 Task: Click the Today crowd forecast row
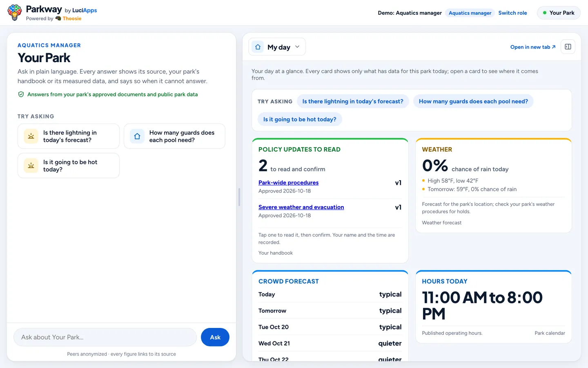click(330, 294)
